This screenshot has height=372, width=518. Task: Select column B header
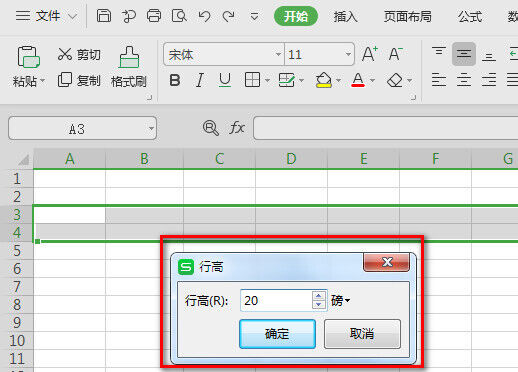pyautogui.click(x=144, y=159)
